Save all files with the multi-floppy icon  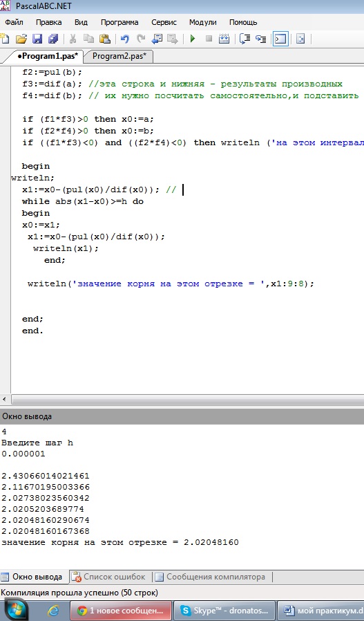pyautogui.click(x=53, y=39)
